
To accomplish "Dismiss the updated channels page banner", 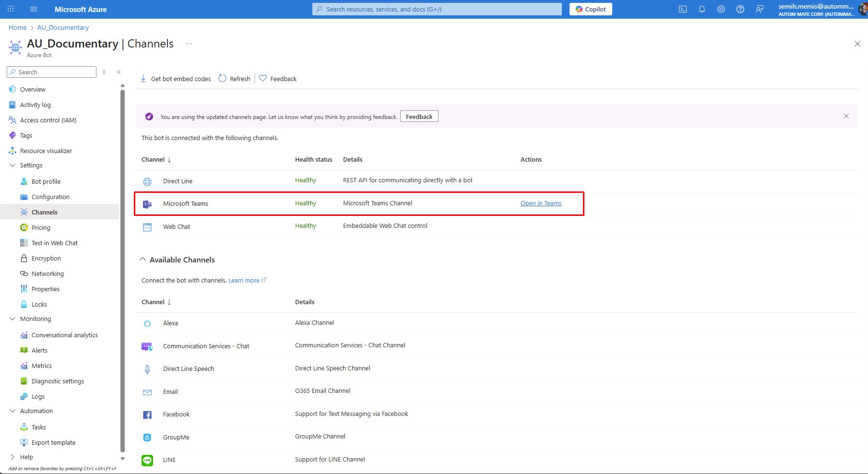I will point(846,116).
